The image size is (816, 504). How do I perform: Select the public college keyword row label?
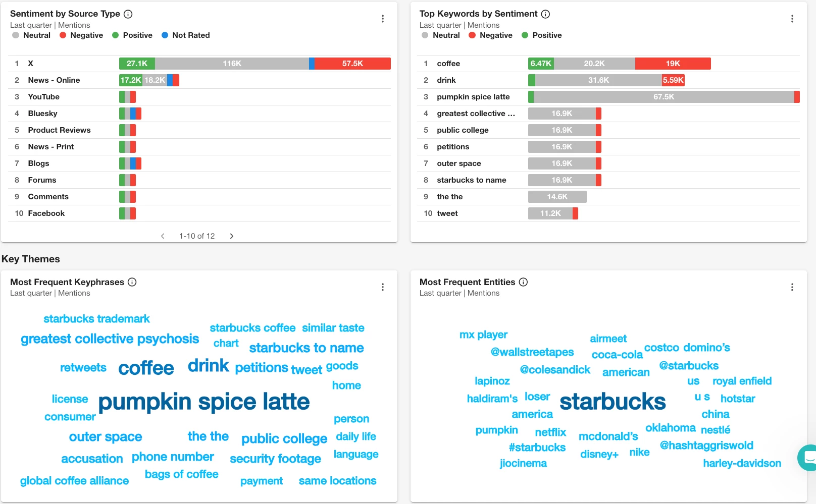point(463,130)
